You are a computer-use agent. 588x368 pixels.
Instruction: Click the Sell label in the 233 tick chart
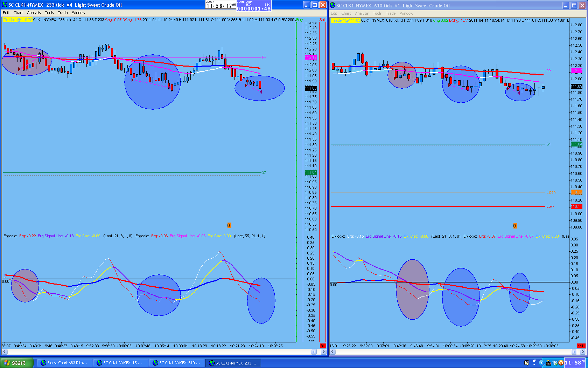pyautogui.click(x=322, y=20)
